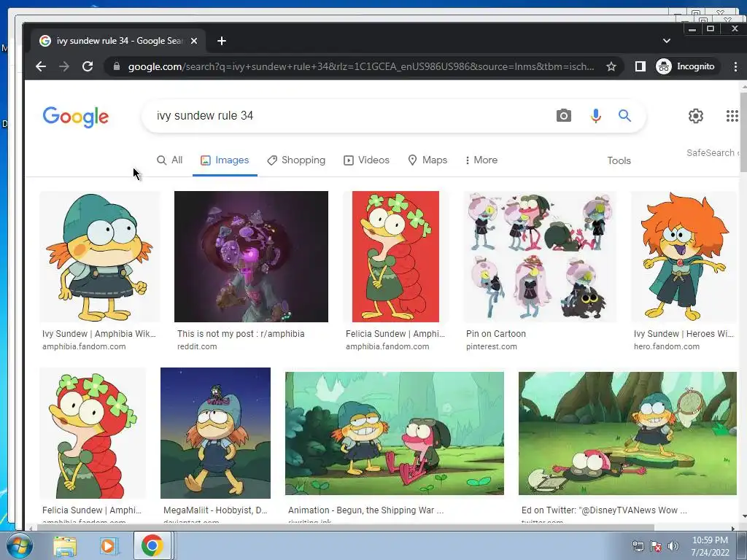
Task: Open the Pin on Cartoon image
Action: click(540, 257)
